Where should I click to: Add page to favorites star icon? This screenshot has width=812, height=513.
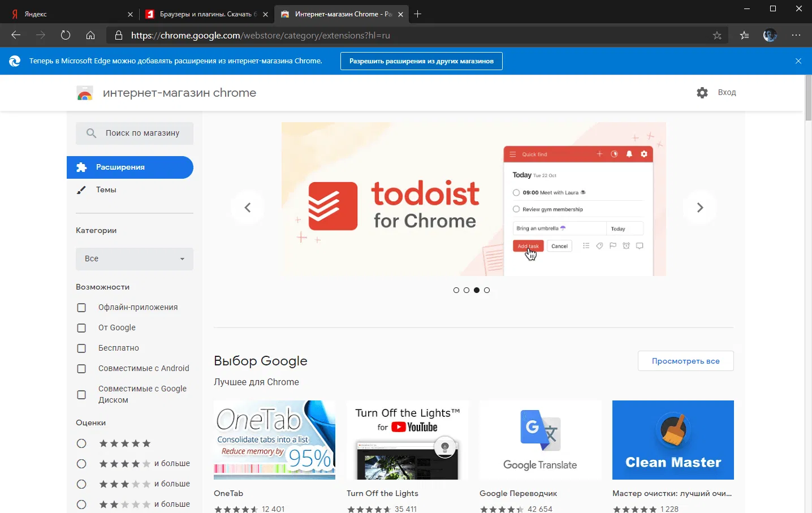tap(717, 36)
